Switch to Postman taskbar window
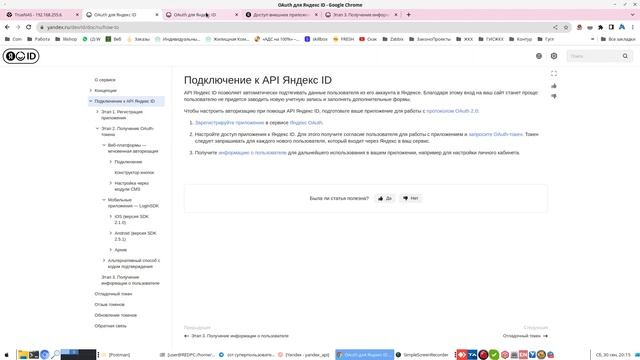640x360 pixels. [x=116, y=355]
